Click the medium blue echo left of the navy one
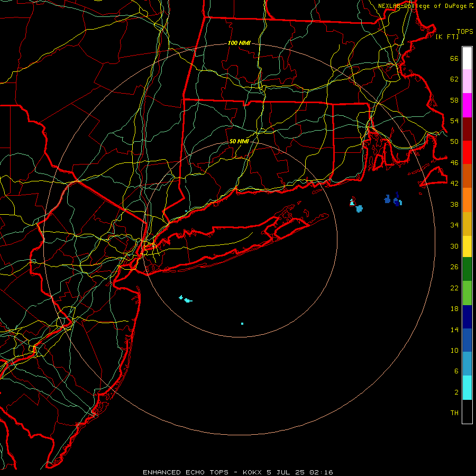The height and width of the screenshot is (476, 476). coord(387,199)
